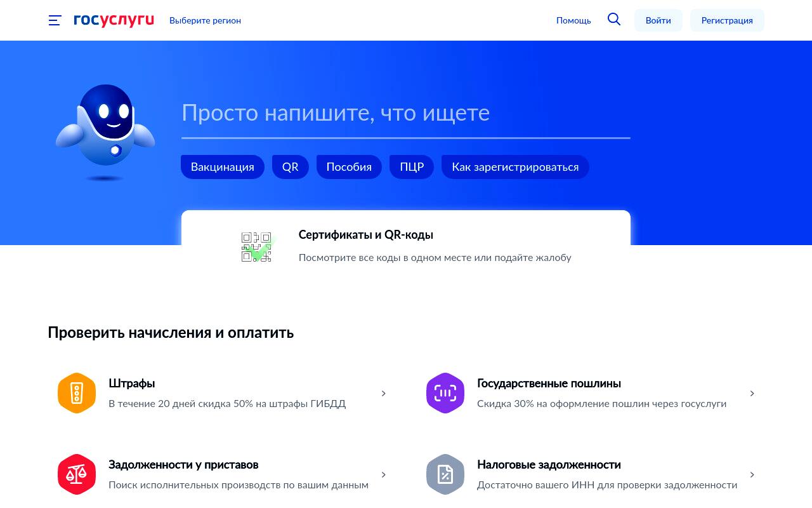Open Сертификаты и QR-коды card title

click(x=366, y=235)
